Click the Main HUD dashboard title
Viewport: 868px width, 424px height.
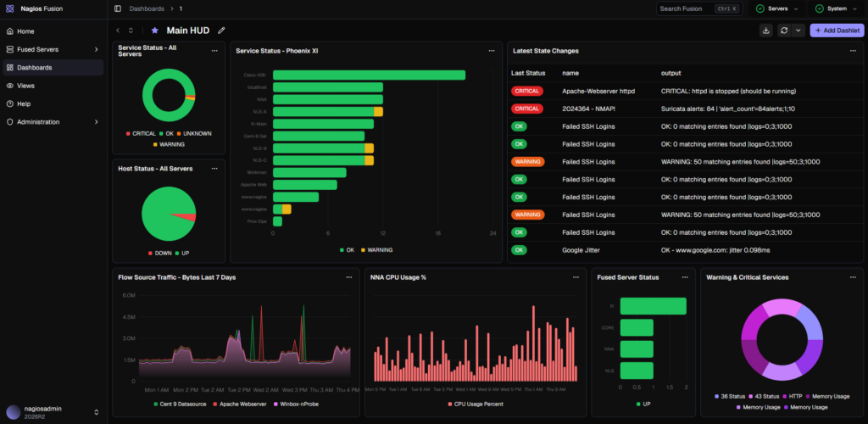(x=187, y=31)
